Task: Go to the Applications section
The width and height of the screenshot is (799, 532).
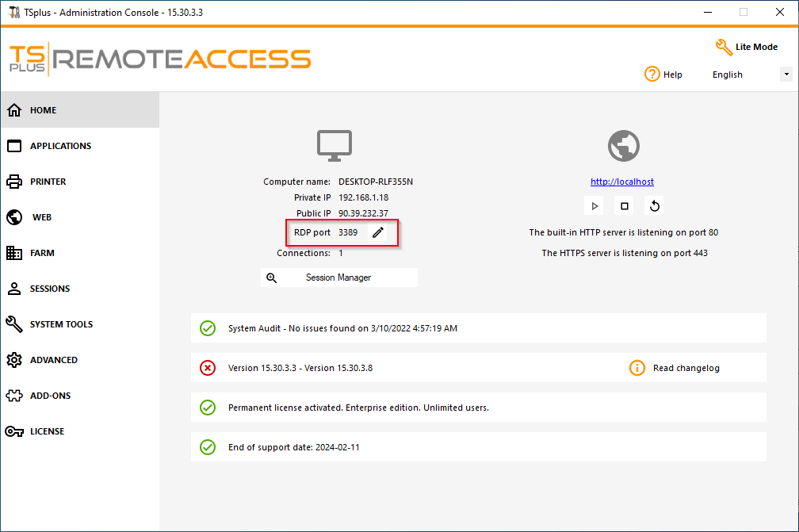Action: coord(60,146)
